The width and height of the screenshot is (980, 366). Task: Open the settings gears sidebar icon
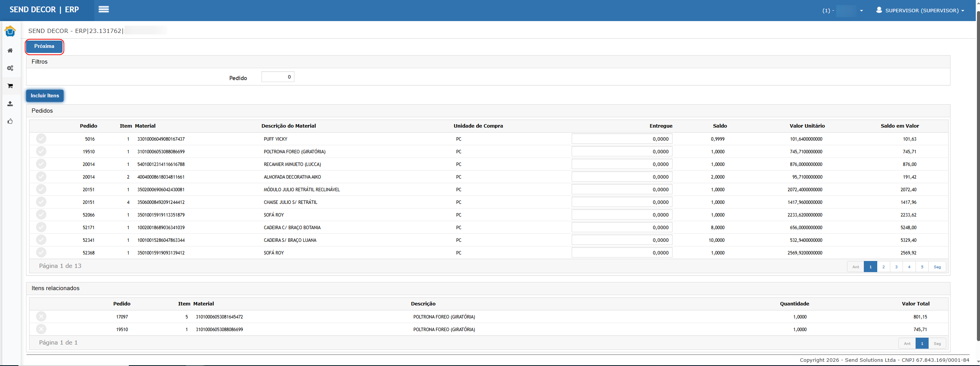[x=10, y=68]
